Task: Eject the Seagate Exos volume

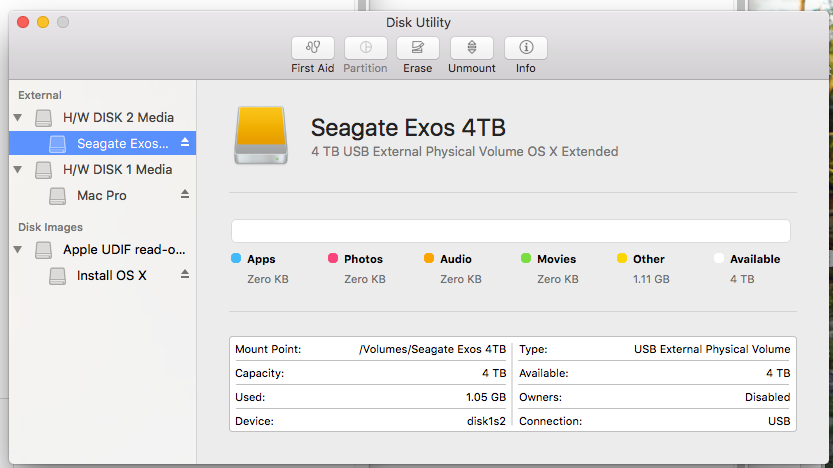Action: [x=185, y=142]
